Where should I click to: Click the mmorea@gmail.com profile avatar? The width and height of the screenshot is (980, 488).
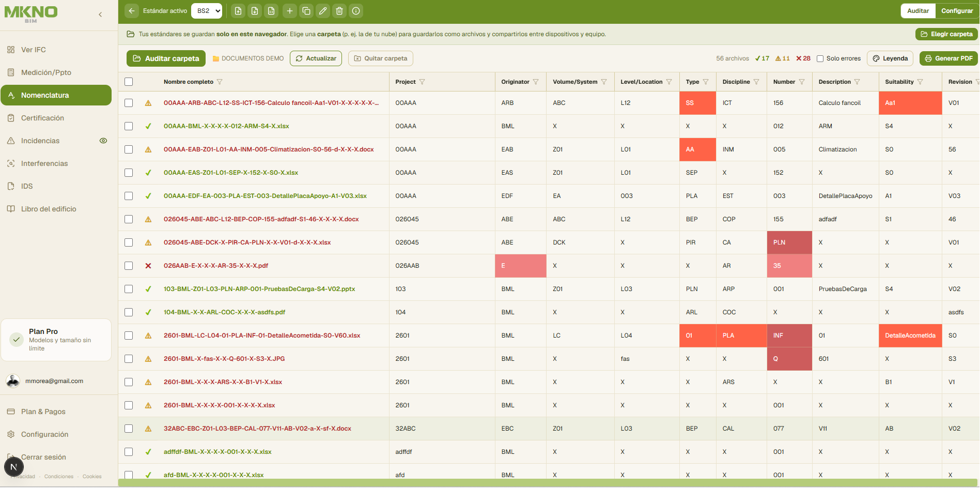(13, 381)
